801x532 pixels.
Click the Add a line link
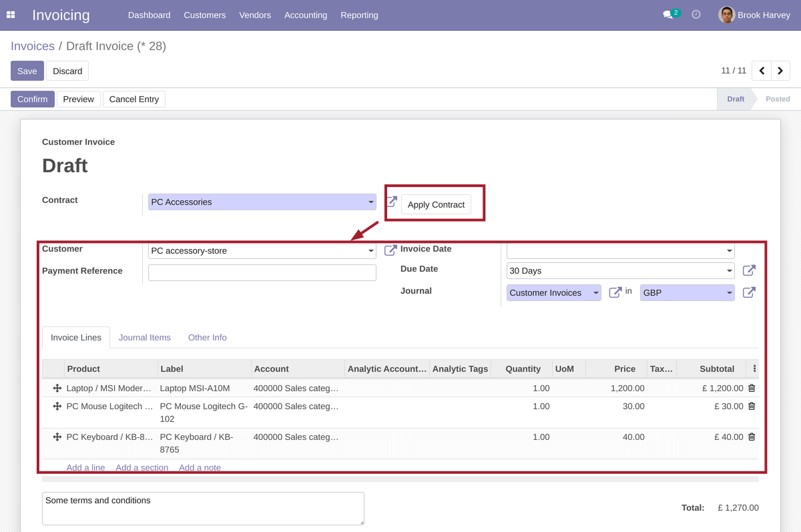pyautogui.click(x=85, y=467)
